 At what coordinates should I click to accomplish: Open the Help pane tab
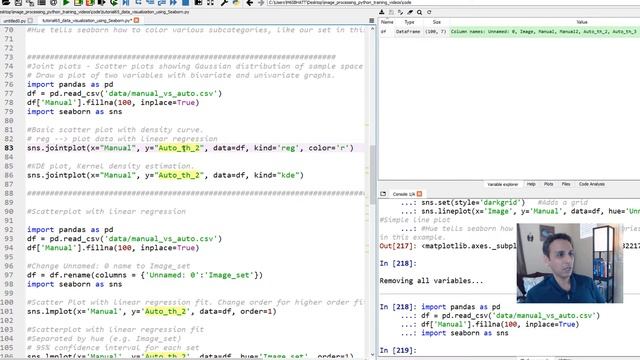(x=531, y=184)
